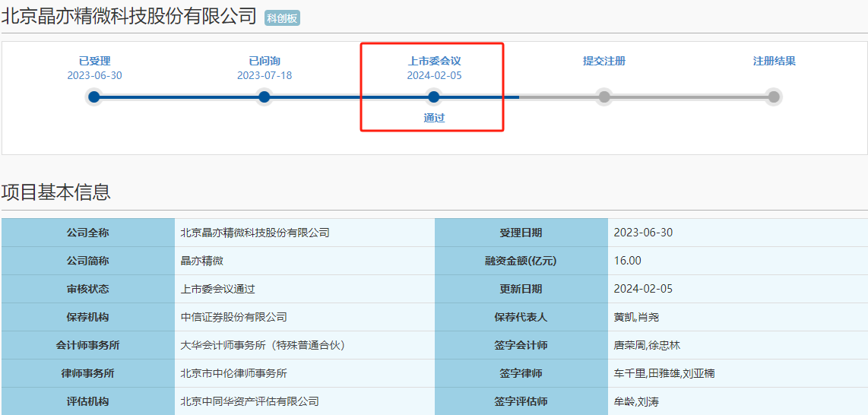Click the financing amount 16.00
The image size is (868, 415).
point(628,261)
